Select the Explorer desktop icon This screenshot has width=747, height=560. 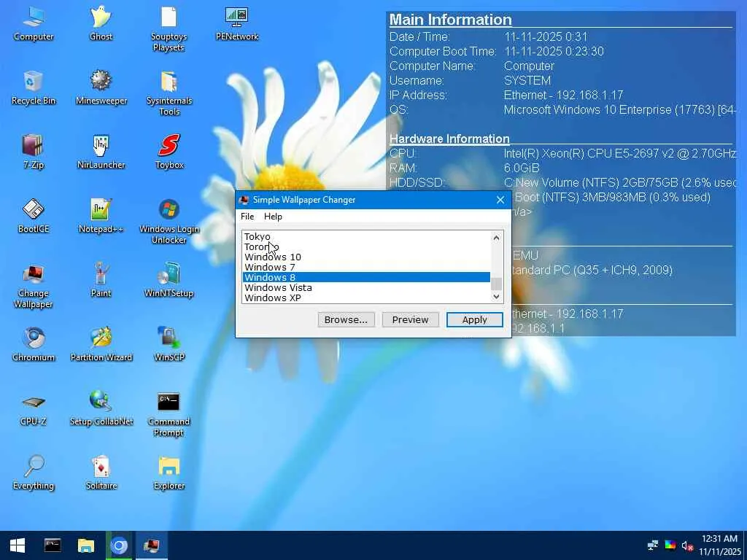click(169, 473)
